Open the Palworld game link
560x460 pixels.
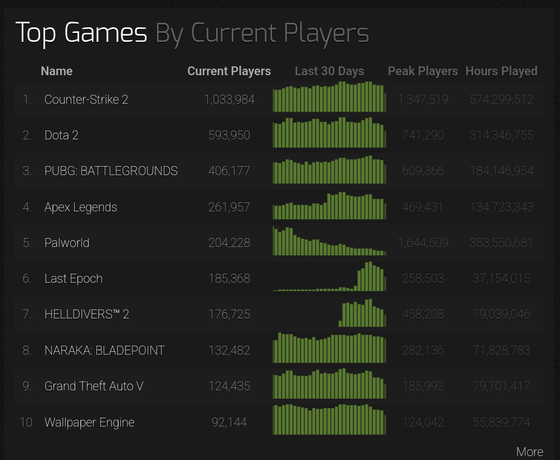click(x=67, y=243)
